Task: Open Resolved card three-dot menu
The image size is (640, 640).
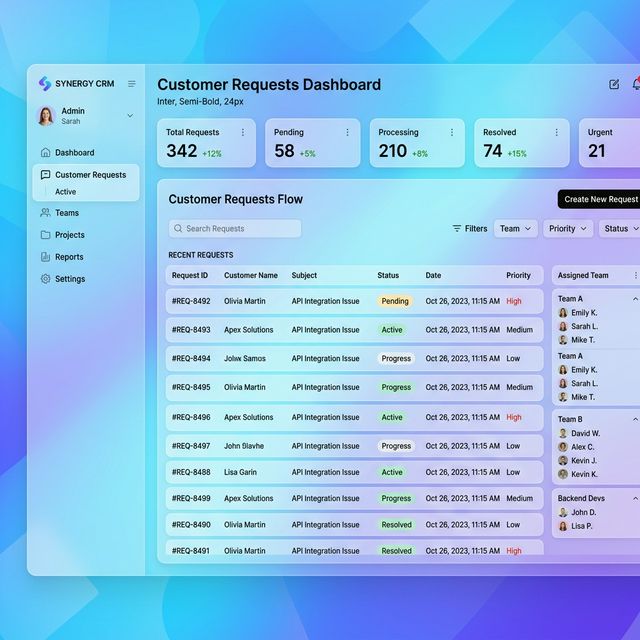Action: [556, 132]
